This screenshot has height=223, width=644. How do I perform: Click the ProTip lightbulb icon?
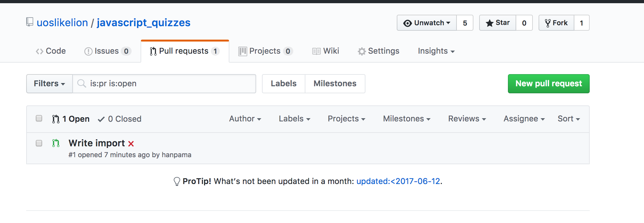[177, 181]
